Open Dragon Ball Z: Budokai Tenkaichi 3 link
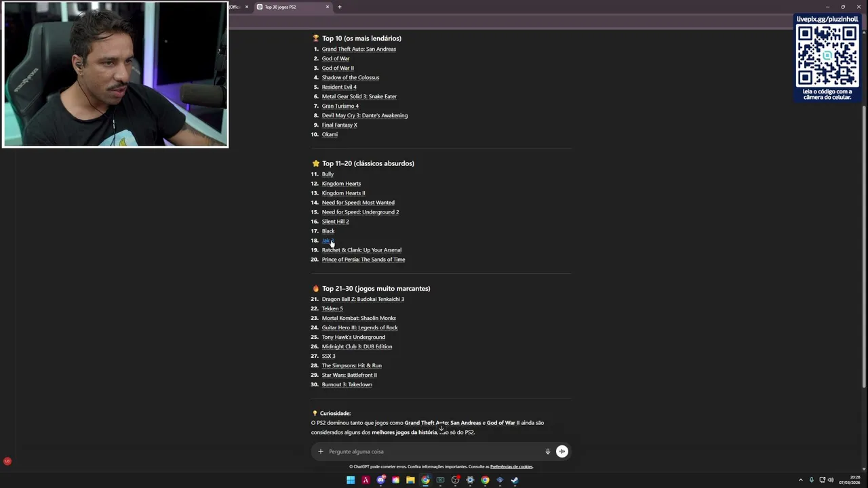The width and height of the screenshot is (868, 488). [363, 299]
